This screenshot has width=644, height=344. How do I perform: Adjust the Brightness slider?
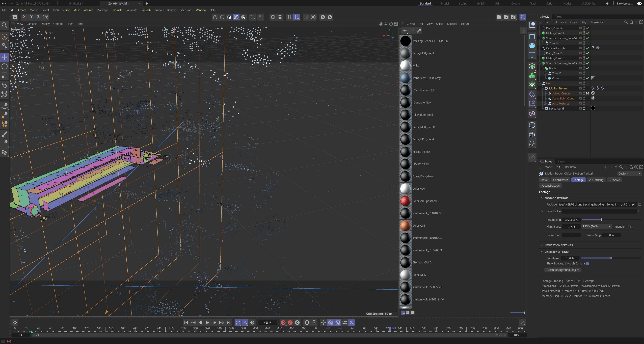click(x=611, y=258)
